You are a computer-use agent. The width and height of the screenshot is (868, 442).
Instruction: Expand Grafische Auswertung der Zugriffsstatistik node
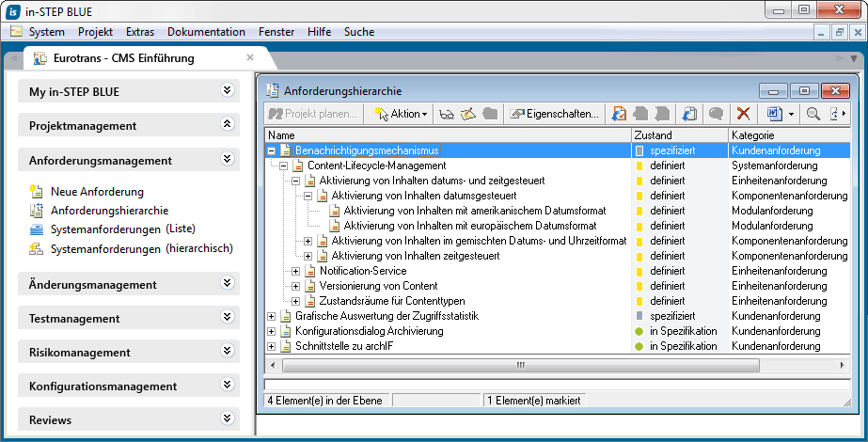[272, 316]
